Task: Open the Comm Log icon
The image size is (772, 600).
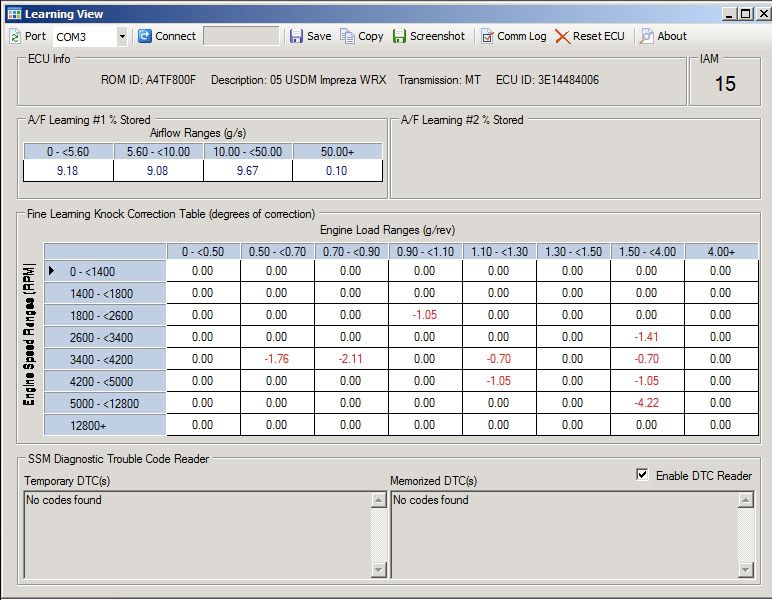Action: tap(487, 36)
